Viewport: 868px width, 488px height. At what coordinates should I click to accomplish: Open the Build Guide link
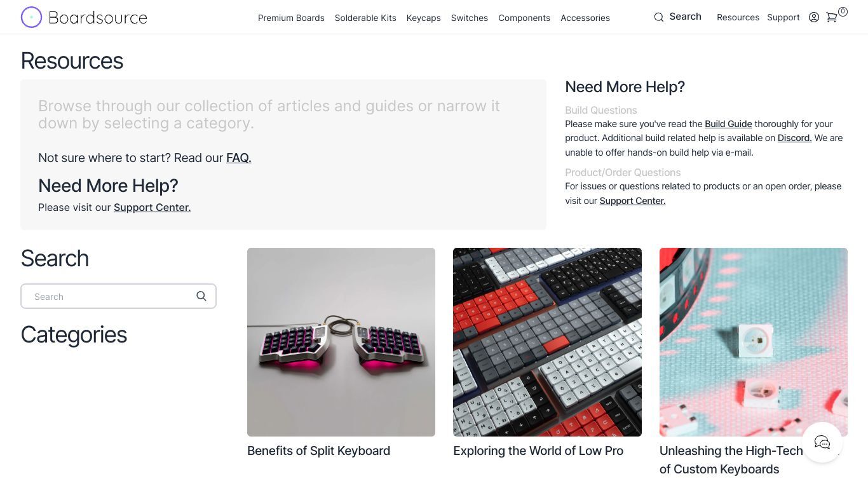point(728,124)
